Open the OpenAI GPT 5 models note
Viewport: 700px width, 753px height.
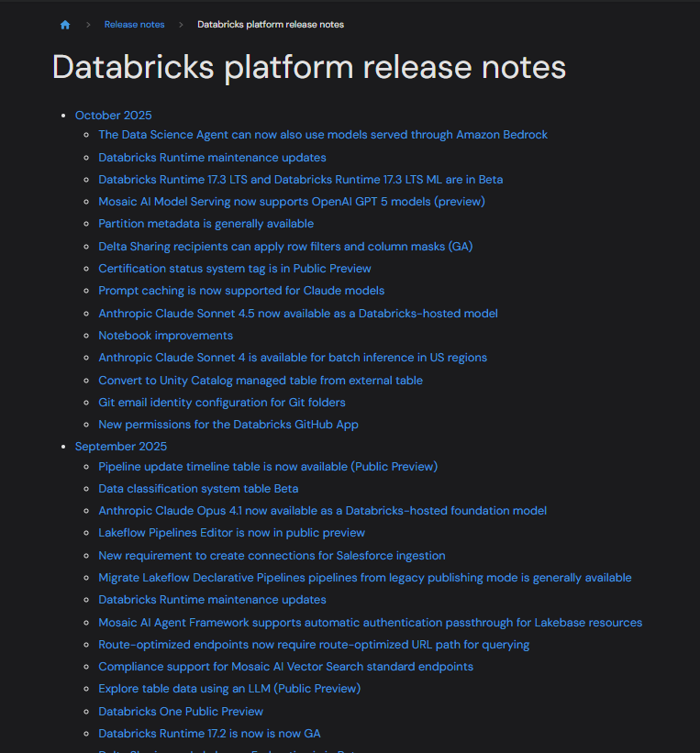coord(291,202)
